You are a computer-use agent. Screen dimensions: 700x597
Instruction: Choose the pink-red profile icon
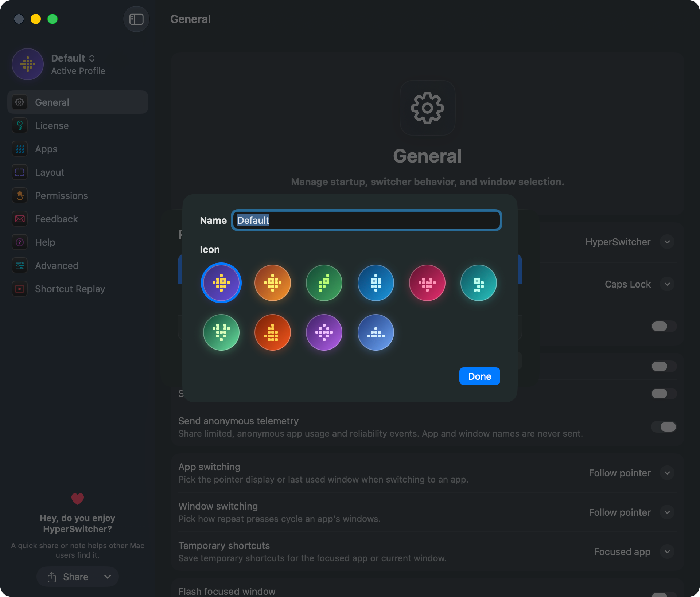[x=427, y=283]
